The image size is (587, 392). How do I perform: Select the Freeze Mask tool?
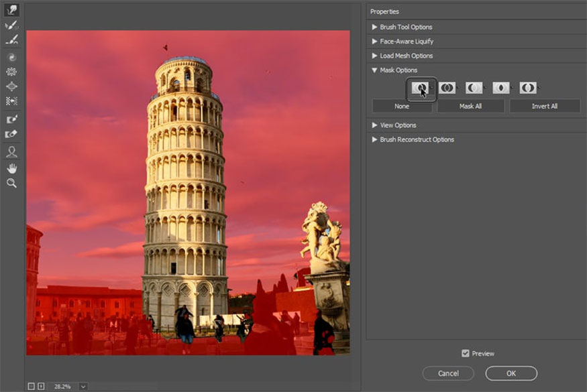pos(11,119)
